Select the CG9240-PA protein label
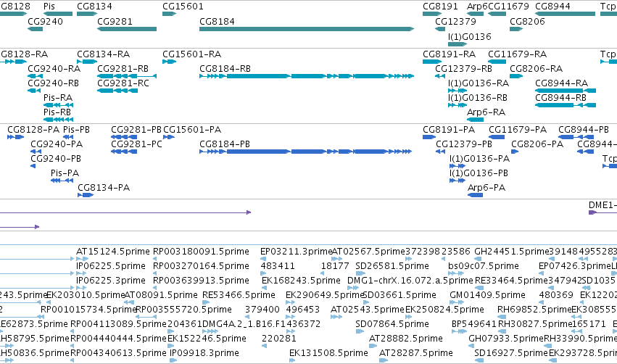Image resolution: width=617 pixels, height=364 pixels. click(x=57, y=144)
